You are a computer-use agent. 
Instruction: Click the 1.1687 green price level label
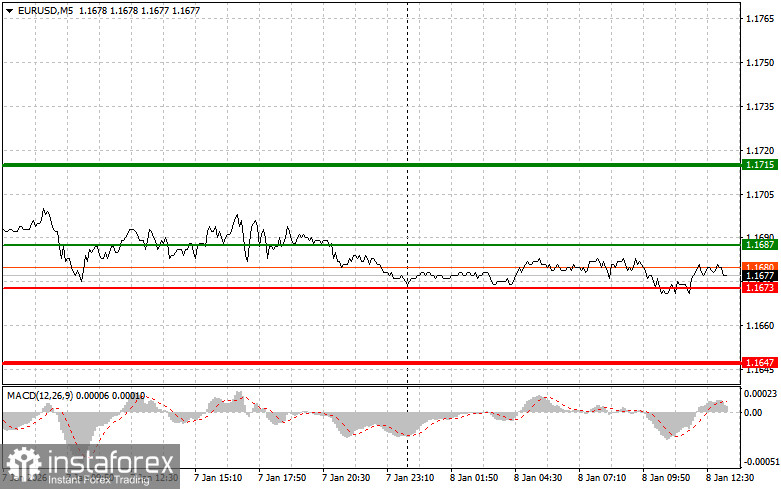pyautogui.click(x=760, y=244)
